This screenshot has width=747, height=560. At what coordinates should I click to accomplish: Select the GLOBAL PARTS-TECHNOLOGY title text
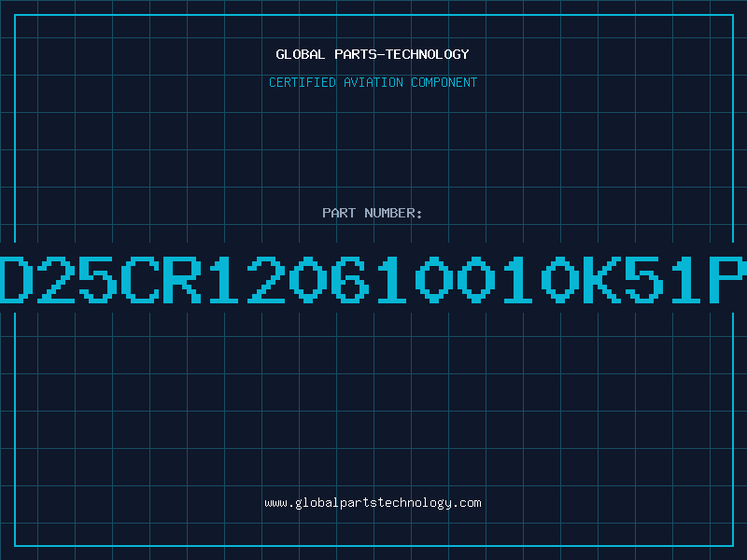373,54
